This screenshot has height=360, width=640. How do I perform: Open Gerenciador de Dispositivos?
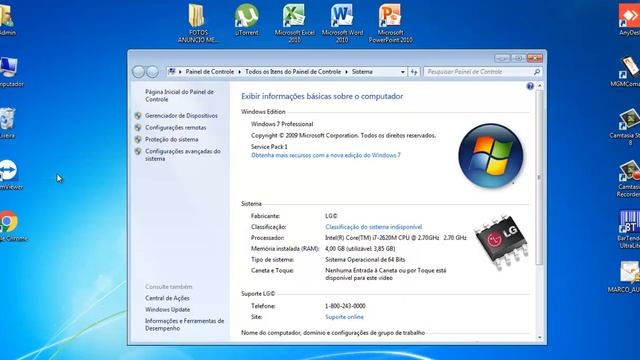pos(181,116)
